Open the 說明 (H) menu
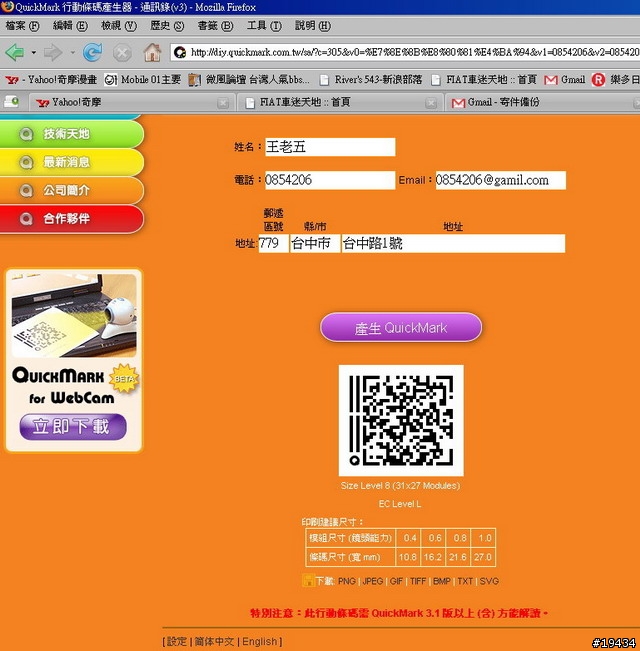640x651 pixels. click(313, 26)
